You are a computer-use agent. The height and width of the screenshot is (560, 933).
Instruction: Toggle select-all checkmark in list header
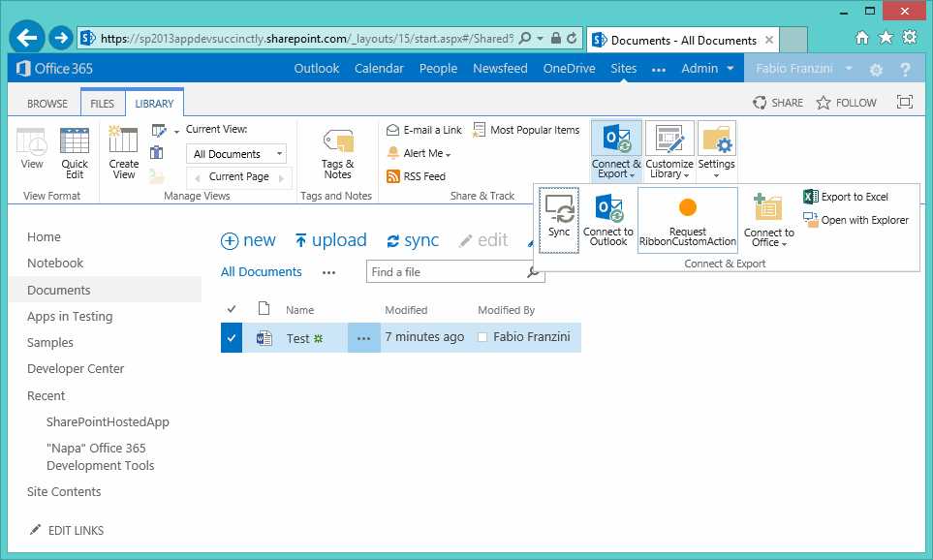click(x=232, y=309)
